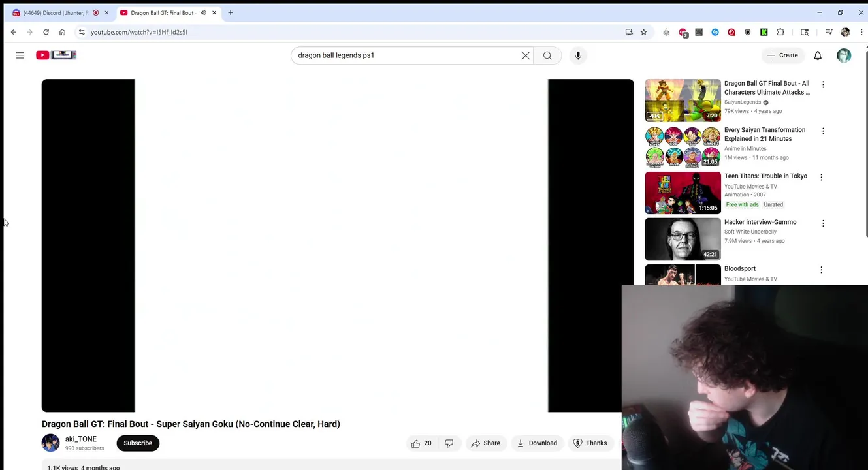
Task: Open the YouTube hamburger guide menu
Action: 20,55
